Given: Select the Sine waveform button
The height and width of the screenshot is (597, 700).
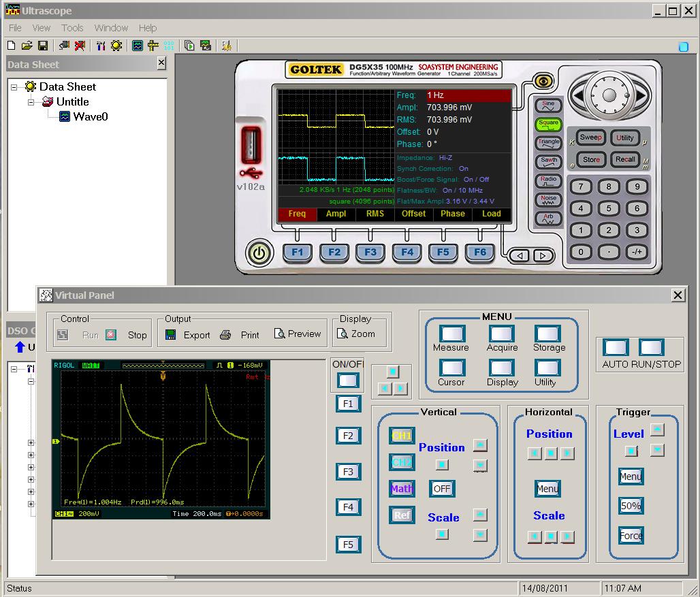Looking at the screenshot, I should [x=548, y=106].
